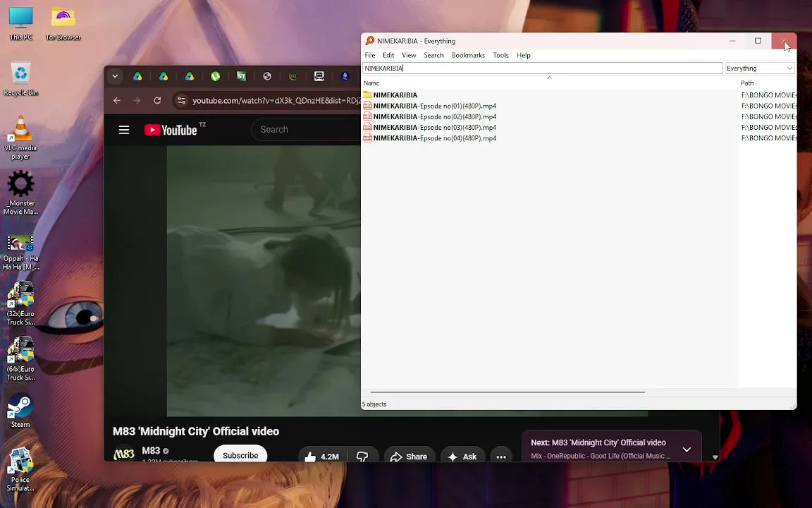The height and width of the screenshot is (508, 812).
Task: Switch to the second Google Ads tab
Action: coord(164,76)
